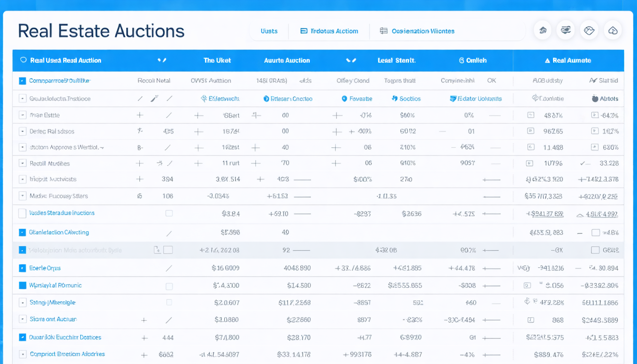Click the icon before the Omlieh header
The image size is (637, 364).
(461, 60)
